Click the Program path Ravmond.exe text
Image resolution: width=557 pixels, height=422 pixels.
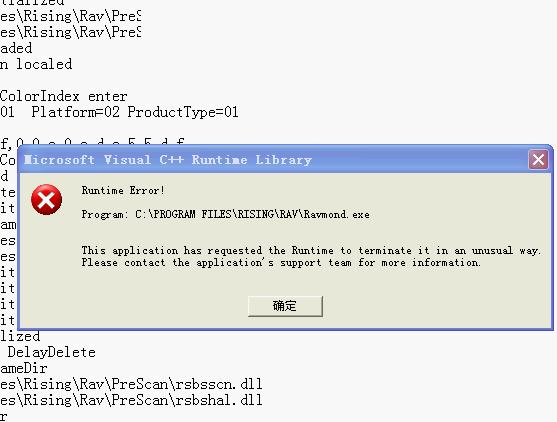click(x=226, y=215)
